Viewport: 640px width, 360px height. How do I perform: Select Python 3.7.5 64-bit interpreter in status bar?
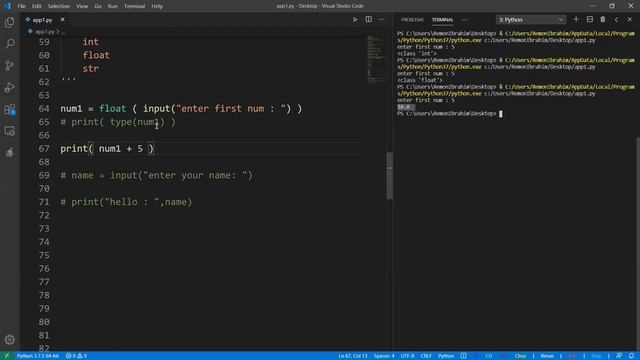pyautogui.click(x=38, y=356)
